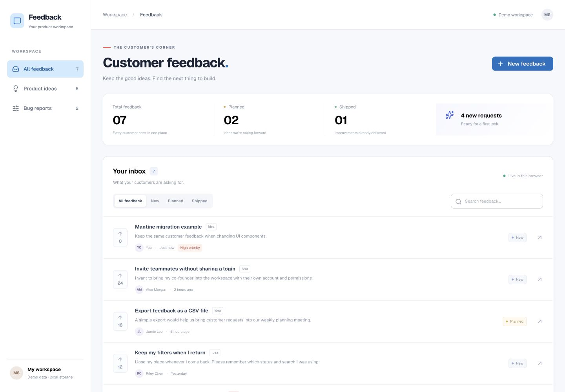This screenshot has width=565, height=392.
Task: Click the sliders icon beside Bug reports
Action: coord(16,108)
